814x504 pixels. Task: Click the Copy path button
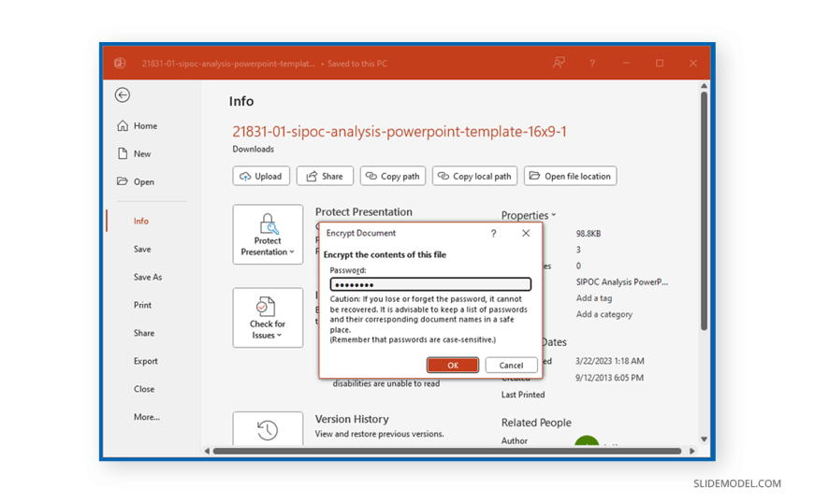pos(393,176)
